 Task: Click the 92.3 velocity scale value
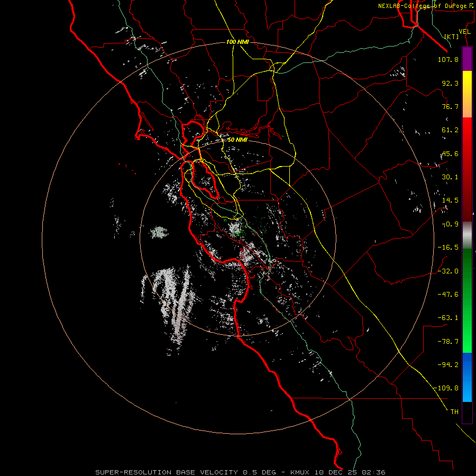tap(450, 83)
